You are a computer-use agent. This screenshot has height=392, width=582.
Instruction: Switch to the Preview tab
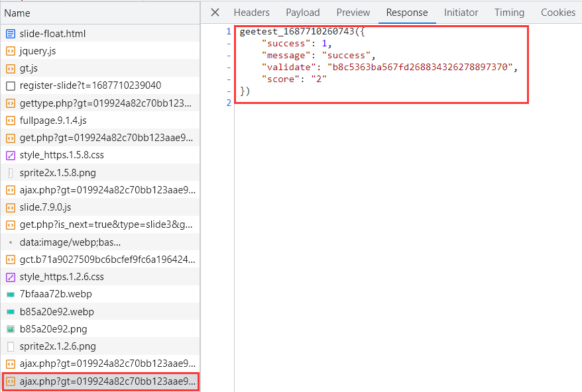[353, 13]
